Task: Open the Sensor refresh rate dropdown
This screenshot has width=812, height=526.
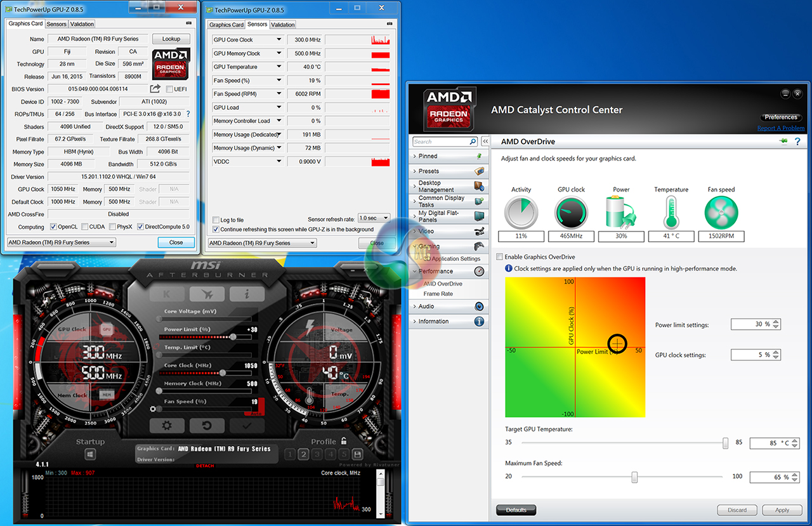Action: (374, 218)
